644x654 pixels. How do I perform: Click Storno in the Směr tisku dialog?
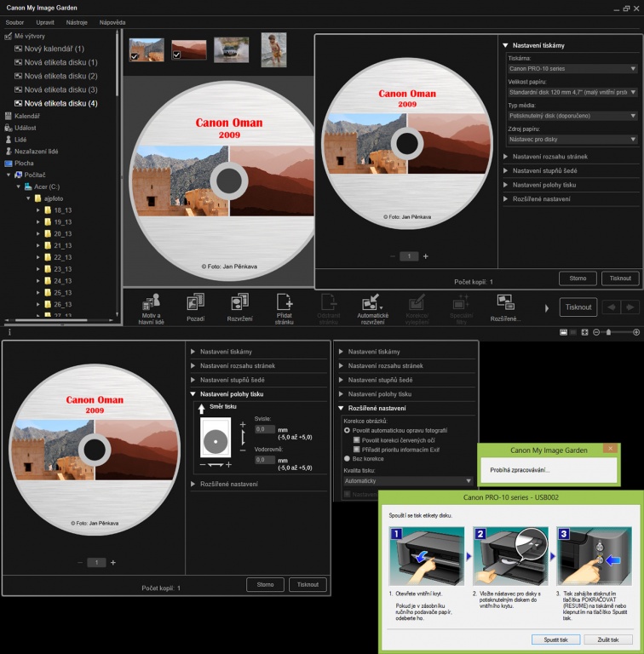point(265,584)
